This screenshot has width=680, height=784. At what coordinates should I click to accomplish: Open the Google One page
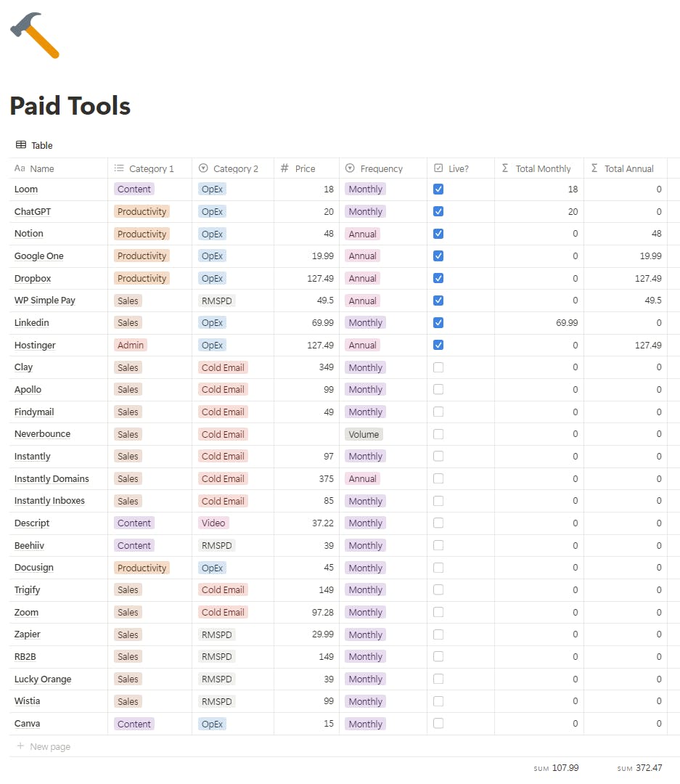[x=39, y=256]
